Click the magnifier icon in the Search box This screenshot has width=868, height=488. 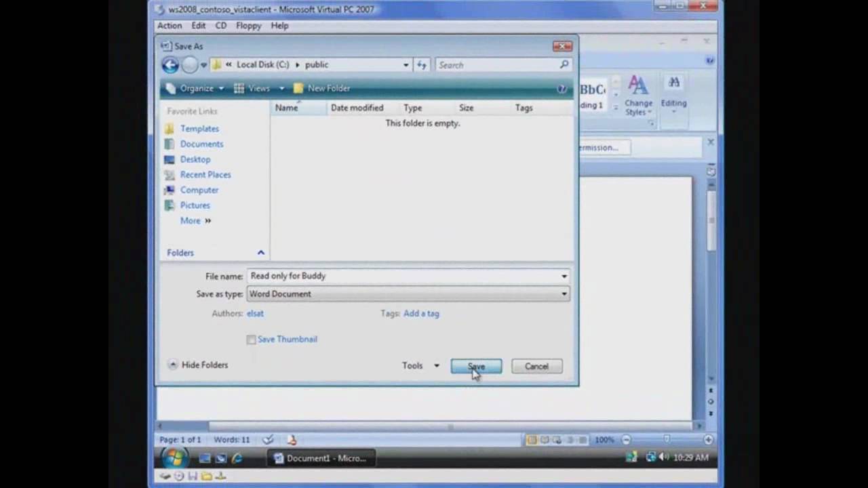tap(564, 65)
